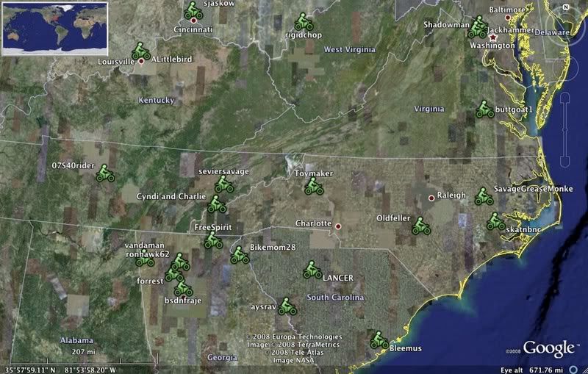Select the Cincinnati city dot

[193, 21]
